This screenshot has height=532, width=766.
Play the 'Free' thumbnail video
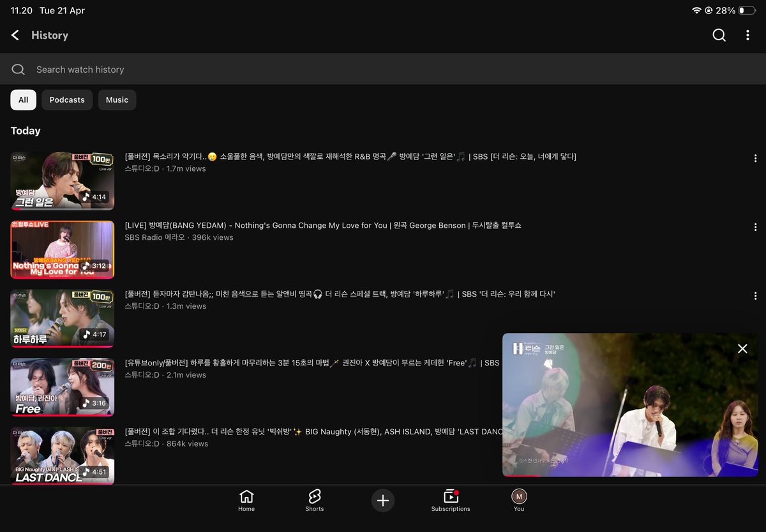pyautogui.click(x=63, y=388)
